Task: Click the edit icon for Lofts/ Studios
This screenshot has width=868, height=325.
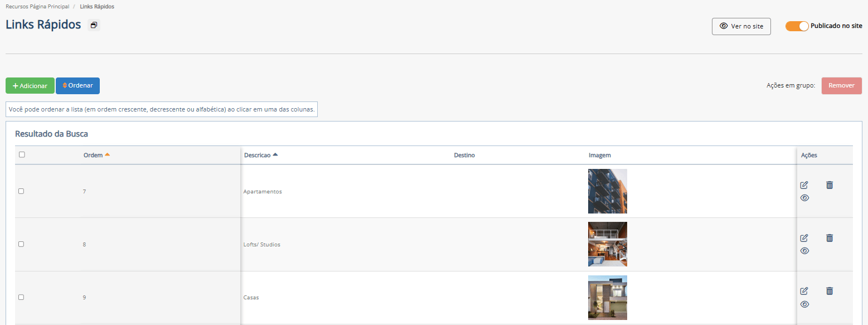Action: [804, 238]
